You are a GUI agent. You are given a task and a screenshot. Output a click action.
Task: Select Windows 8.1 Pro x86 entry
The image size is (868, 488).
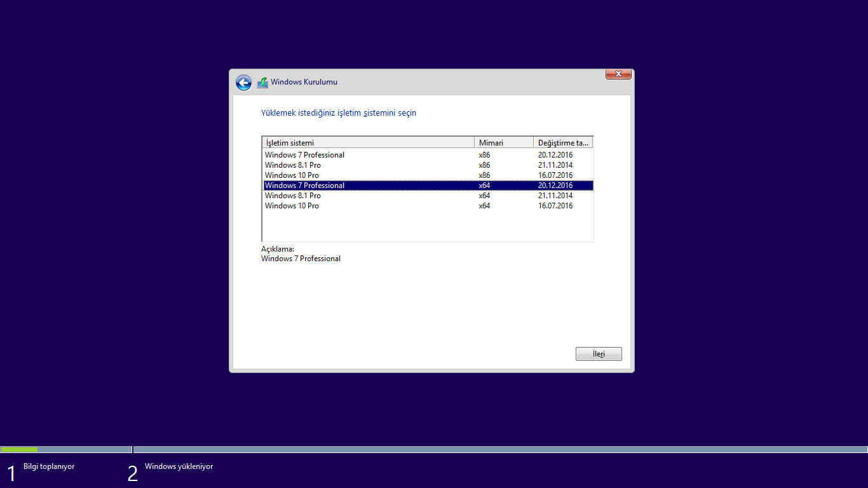point(293,165)
